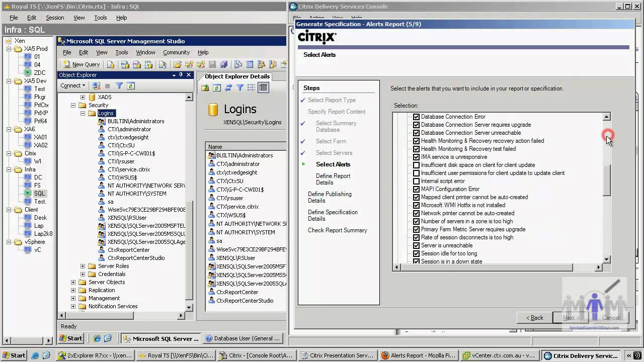Click the Name column header in Logins list
644x362 pixels.
(x=247, y=147)
